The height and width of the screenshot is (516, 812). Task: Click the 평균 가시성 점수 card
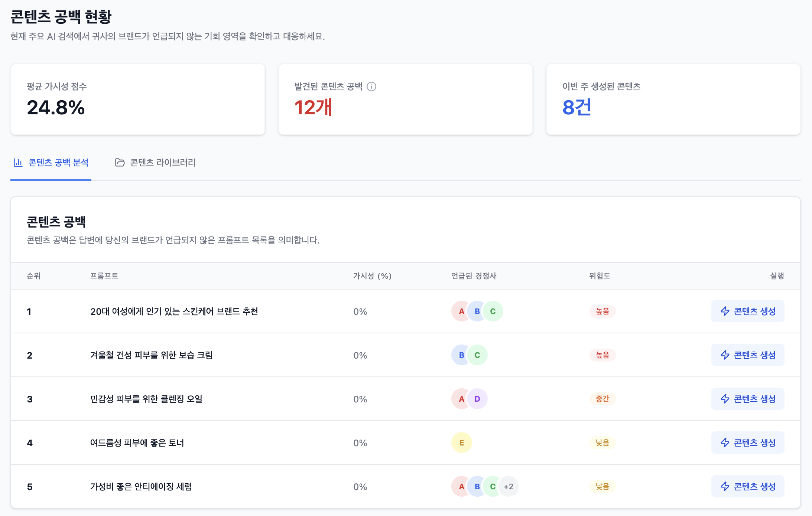[x=137, y=99]
